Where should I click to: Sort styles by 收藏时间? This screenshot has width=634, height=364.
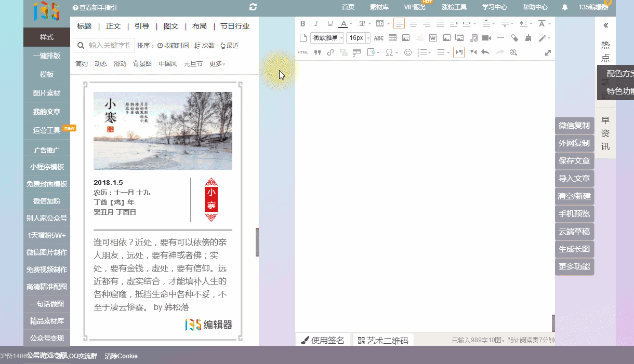pyautogui.click(x=174, y=46)
